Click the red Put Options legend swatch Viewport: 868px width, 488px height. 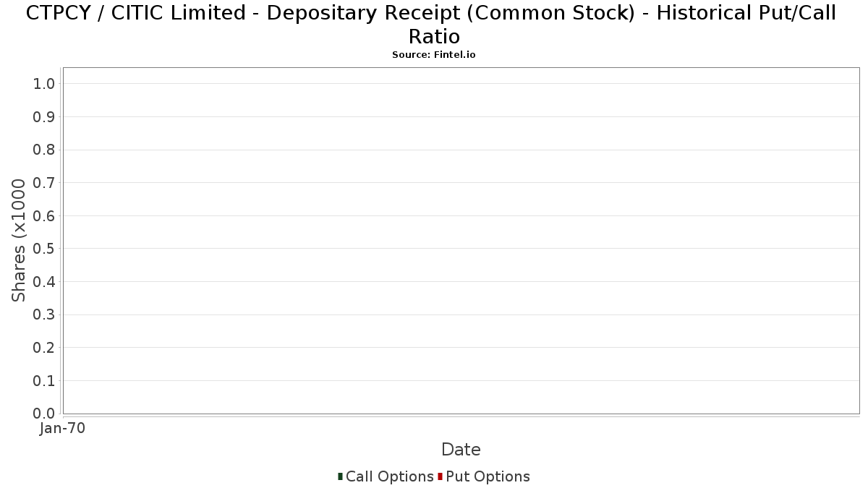440,476
